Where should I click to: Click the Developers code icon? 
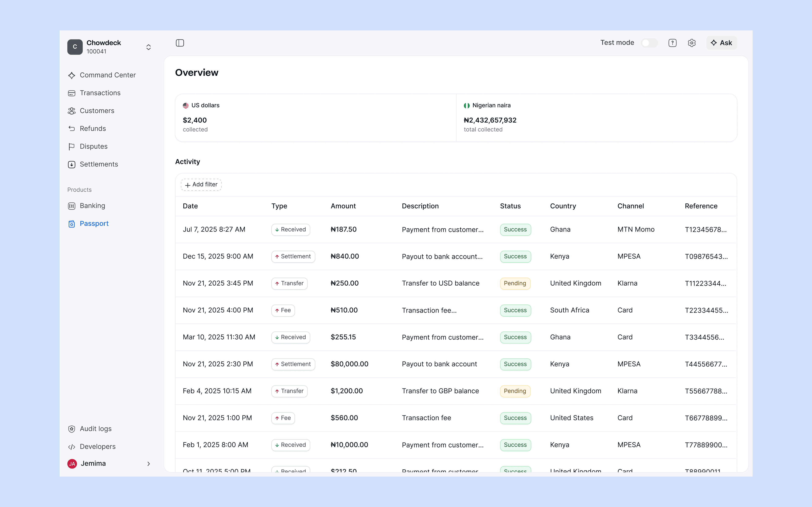71,447
